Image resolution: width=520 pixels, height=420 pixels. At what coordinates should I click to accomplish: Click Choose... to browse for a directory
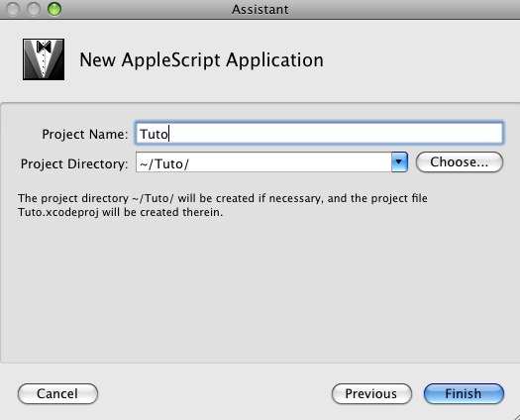tap(460, 161)
